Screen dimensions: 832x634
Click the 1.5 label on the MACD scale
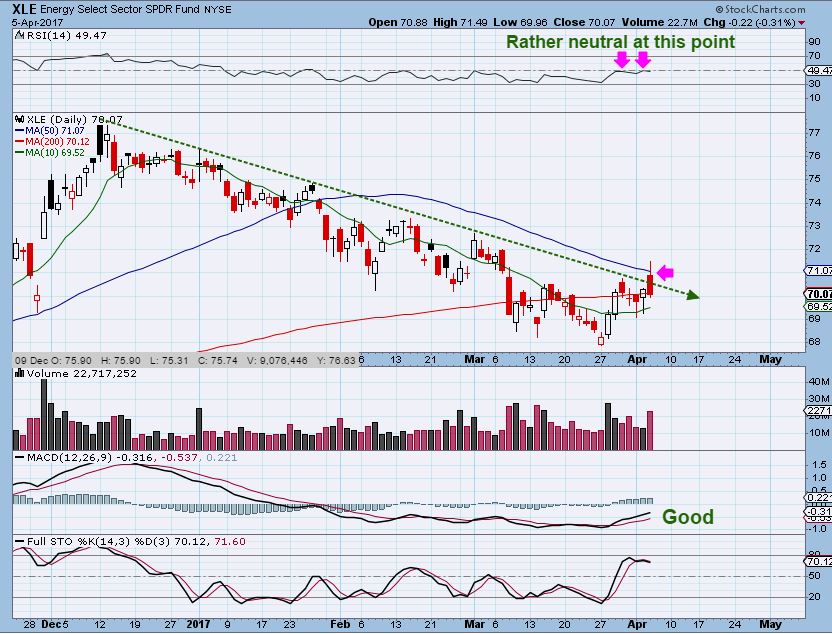click(819, 465)
